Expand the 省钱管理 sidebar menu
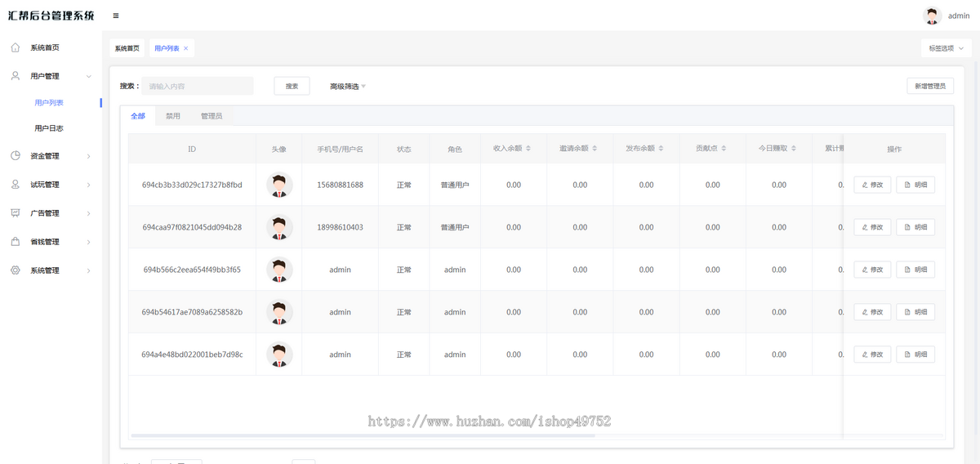The image size is (980, 464). [x=89, y=242]
